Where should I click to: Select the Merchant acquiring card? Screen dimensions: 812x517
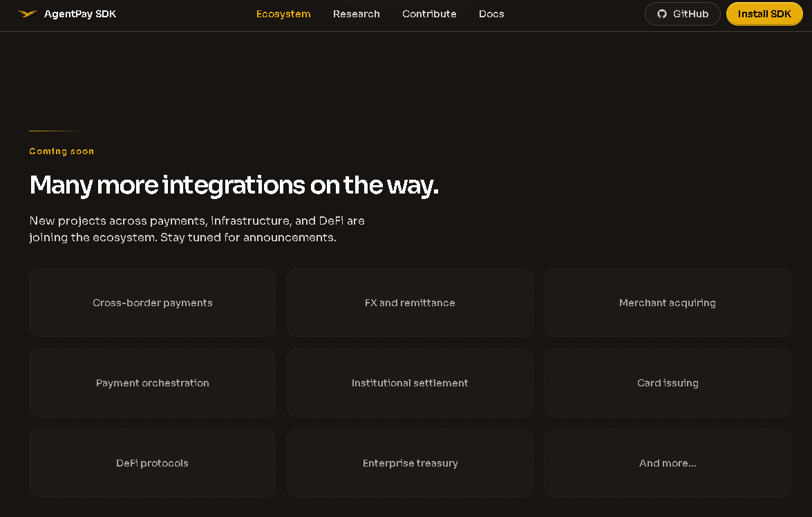[668, 303]
